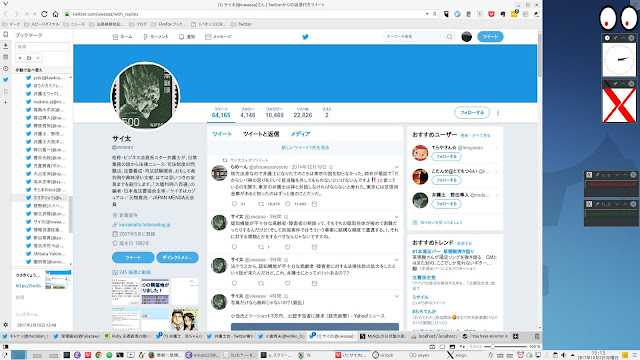Image resolution: width=640 pixels, height=360 pixels.
Task: Switch to the ツイートと返信 tab
Action: [x=261, y=134]
